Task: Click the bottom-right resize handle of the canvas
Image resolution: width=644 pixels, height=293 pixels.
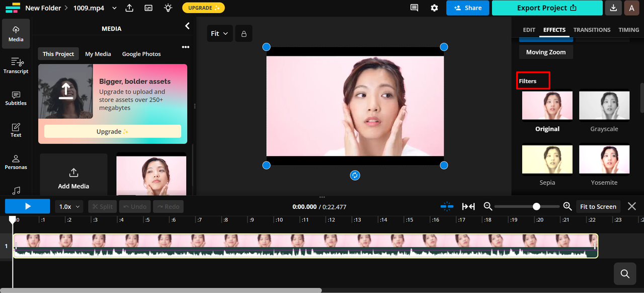Action: (x=444, y=165)
